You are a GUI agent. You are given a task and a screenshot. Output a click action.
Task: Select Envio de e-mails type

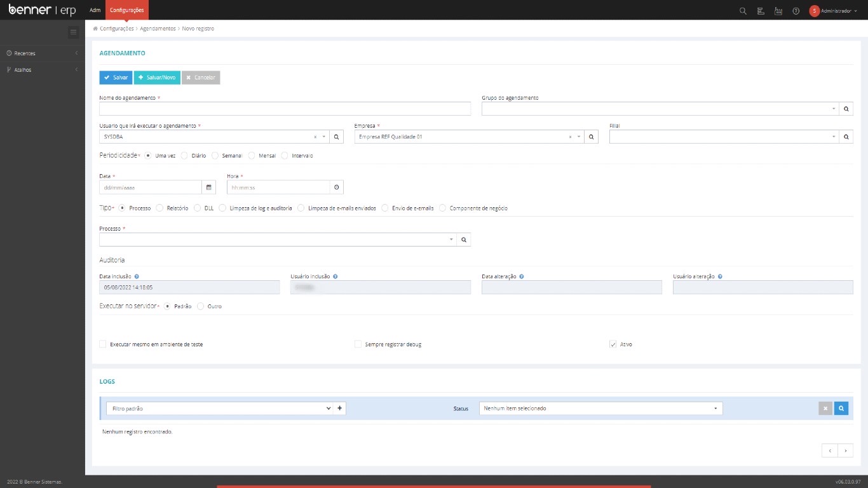(385, 208)
